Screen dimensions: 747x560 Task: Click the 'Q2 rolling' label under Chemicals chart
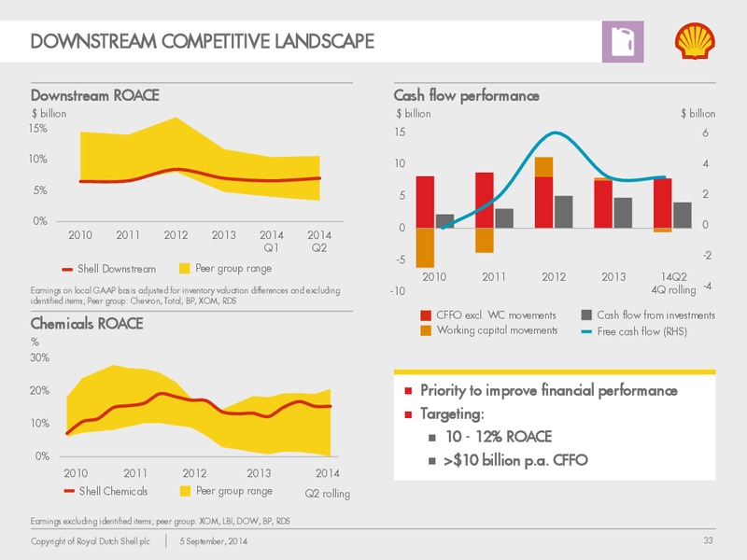pyautogui.click(x=328, y=494)
